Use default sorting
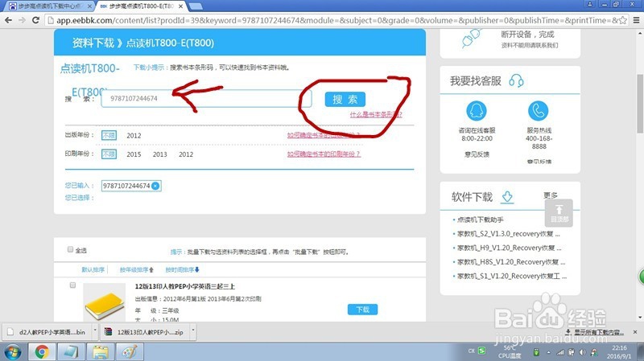Viewport: 644px width, 361px height. pyautogui.click(x=93, y=269)
